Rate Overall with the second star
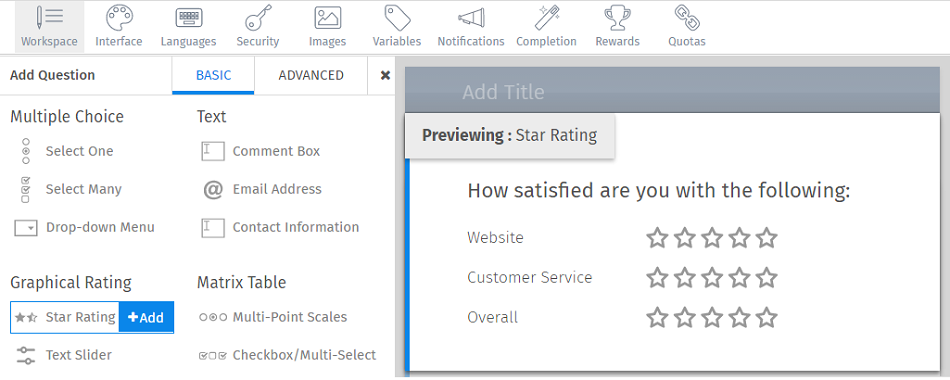950x380 pixels. [685, 318]
